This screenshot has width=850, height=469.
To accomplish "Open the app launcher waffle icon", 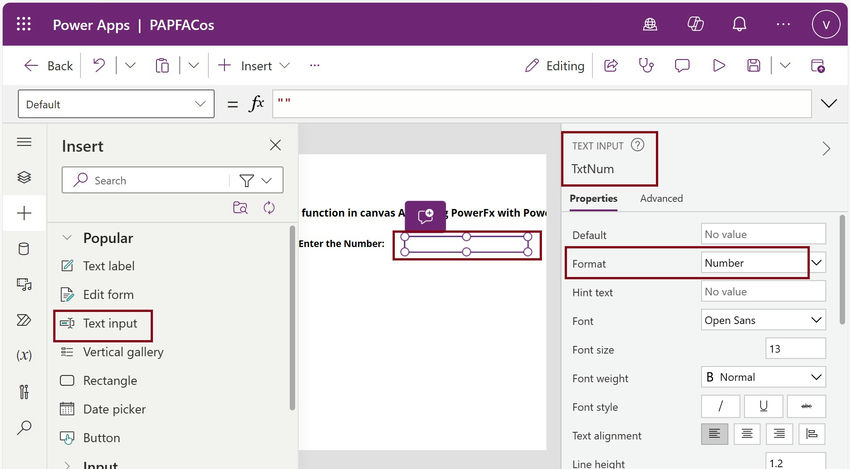I will (x=24, y=24).
